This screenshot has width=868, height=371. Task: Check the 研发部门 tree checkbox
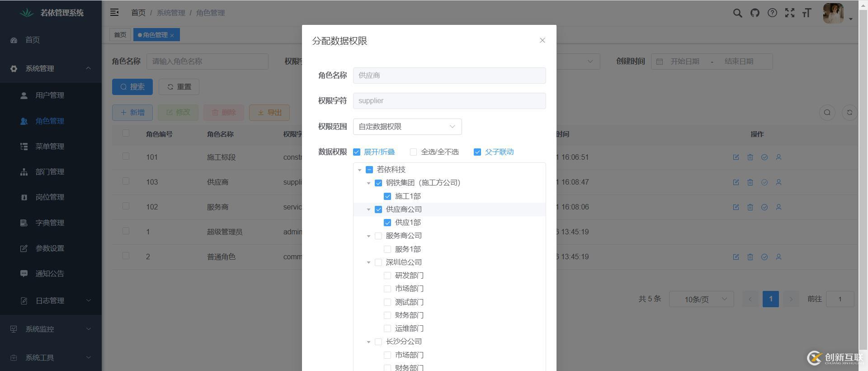[387, 276]
